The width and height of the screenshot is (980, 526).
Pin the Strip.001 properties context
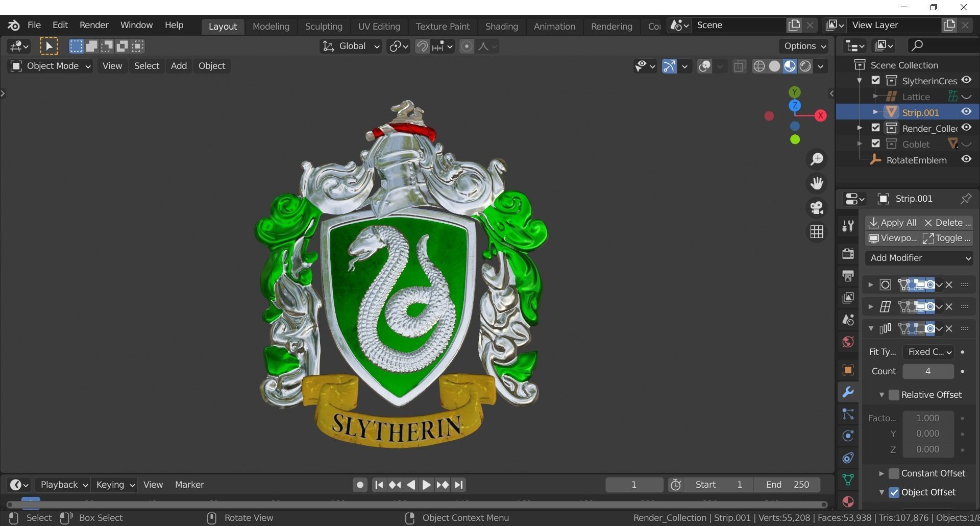[x=966, y=199]
